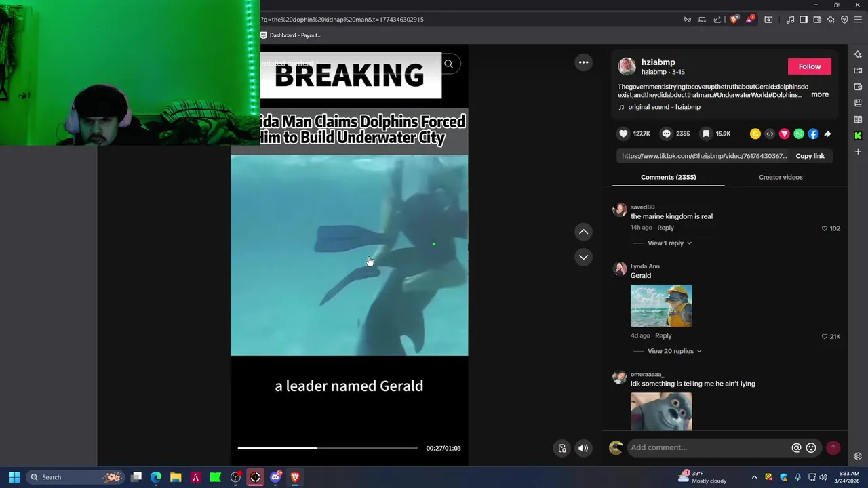
Task: Click the search magnifier over the video
Action: coord(448,64)
